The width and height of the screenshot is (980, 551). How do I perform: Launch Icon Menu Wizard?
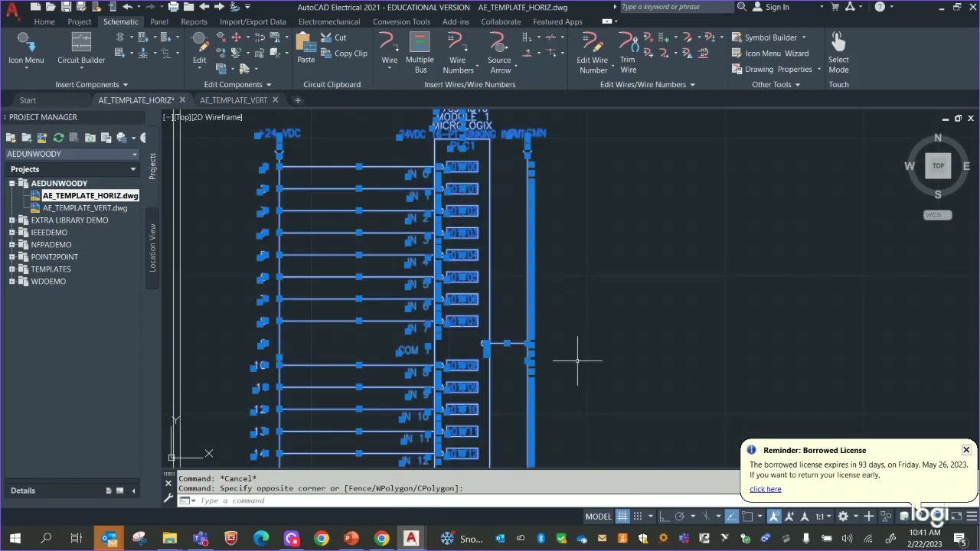coord(770,54)
